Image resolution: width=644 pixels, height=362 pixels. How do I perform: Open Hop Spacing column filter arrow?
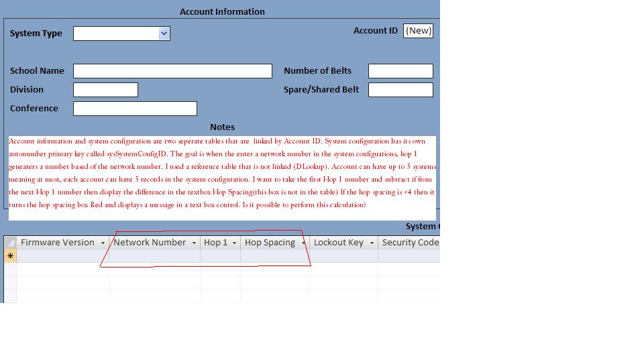(x=303, y=243)
